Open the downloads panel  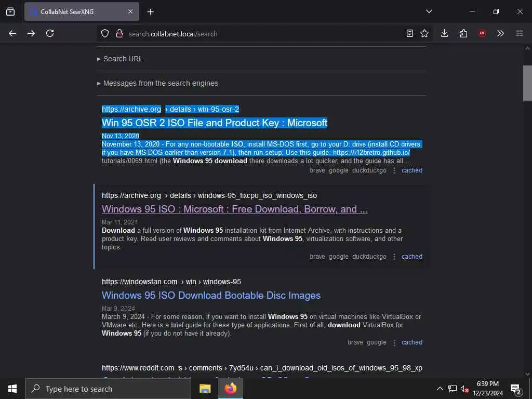coord(445,33)
